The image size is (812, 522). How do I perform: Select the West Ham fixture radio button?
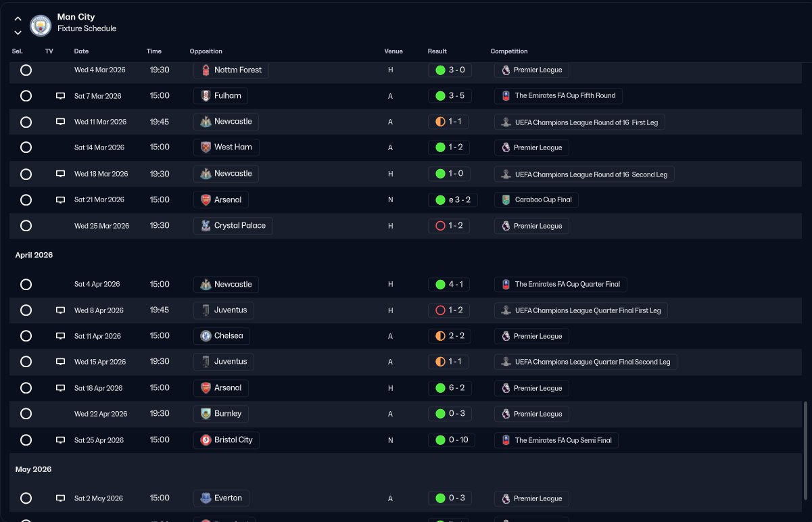(x=26, y=147)
